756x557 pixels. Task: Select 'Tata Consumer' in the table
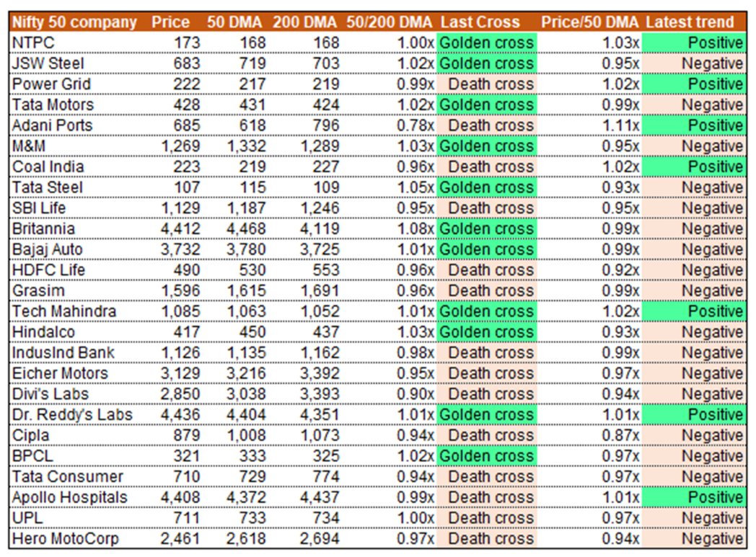pyautogui.click(x=68, y=477)
